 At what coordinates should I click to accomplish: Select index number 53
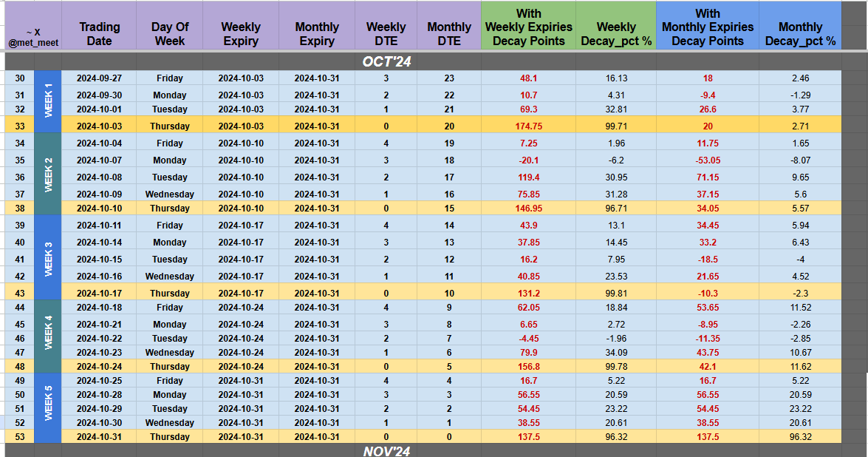tap(20, 437)
